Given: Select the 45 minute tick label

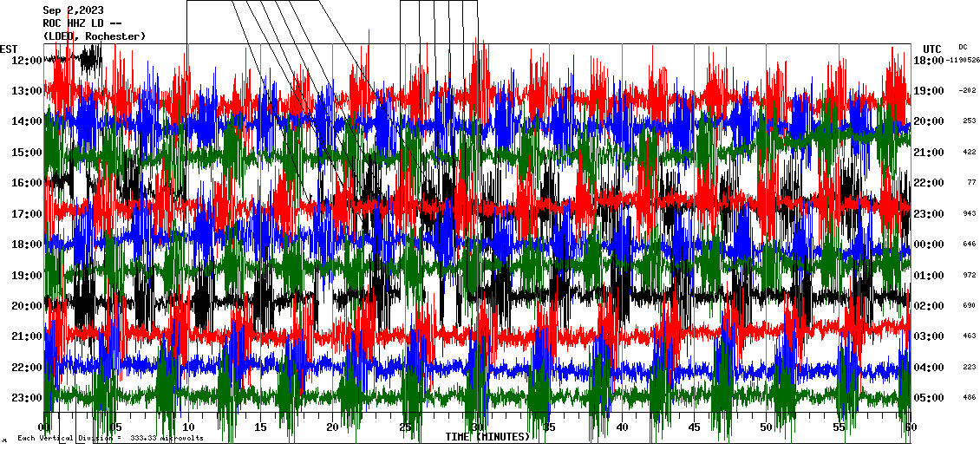Looking at the screenshot, I should [x=694, y=428].
